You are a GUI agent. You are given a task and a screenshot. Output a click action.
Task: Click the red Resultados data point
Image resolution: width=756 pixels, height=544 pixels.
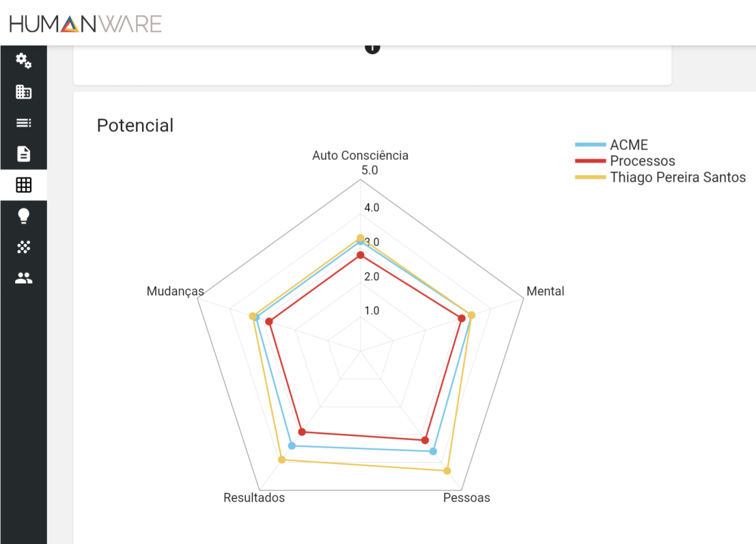pos(303,432)
